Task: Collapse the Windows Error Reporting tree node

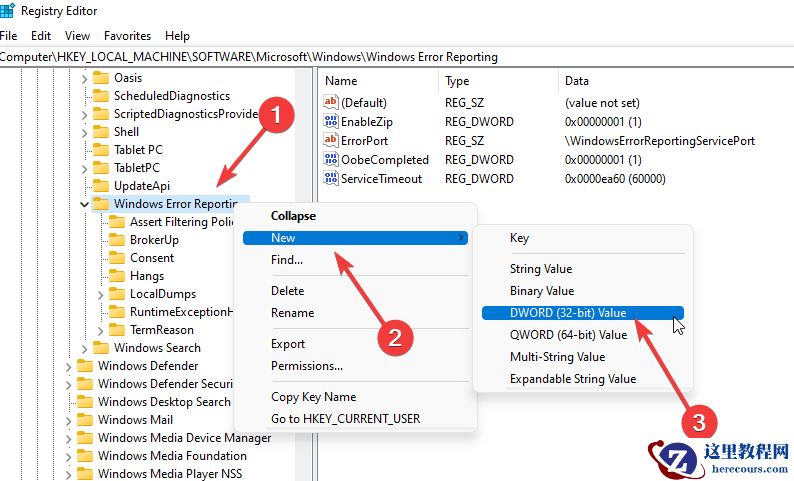Action: (84, 204)
